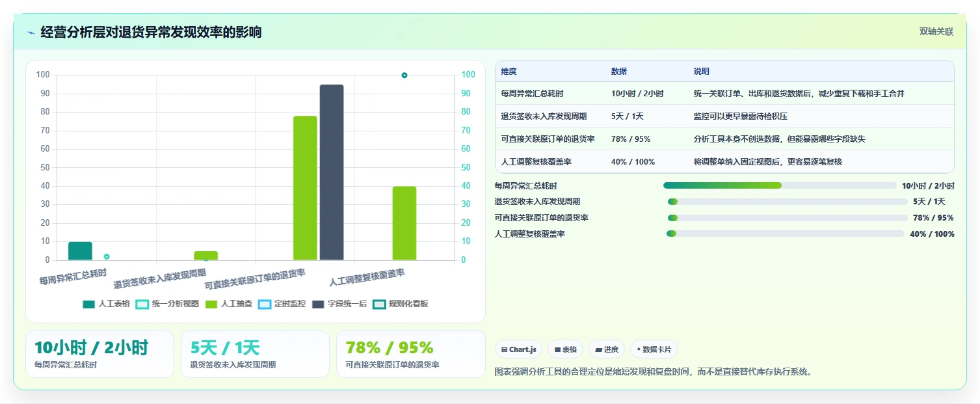This screenshot has height=404, width=980.
Task: Click table cell 退货签收未入库发现周期
Action: point(544,116)
